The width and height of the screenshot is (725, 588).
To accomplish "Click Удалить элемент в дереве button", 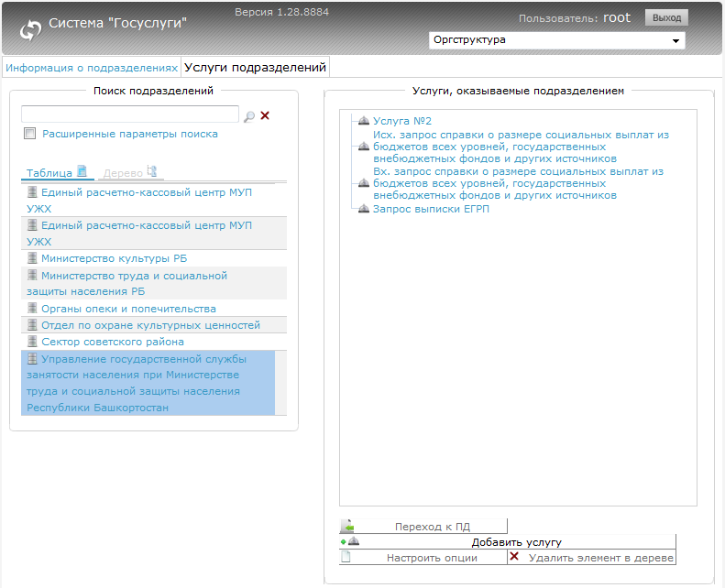I will [591, 557].
